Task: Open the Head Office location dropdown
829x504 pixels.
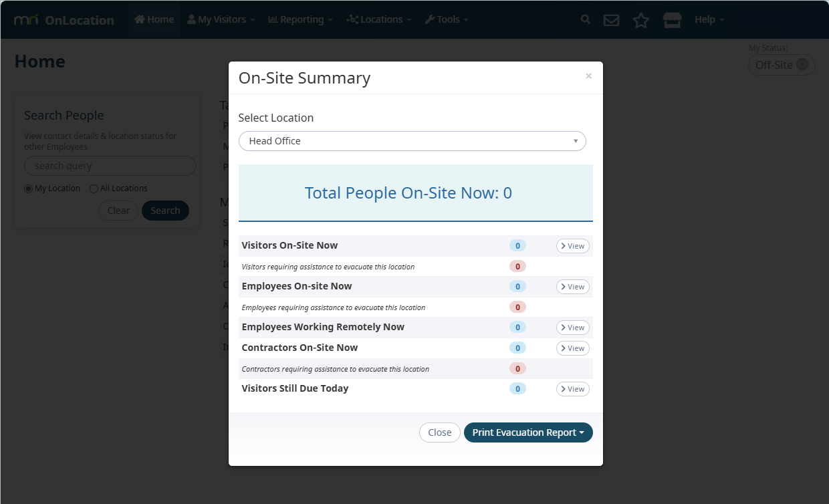Action: [412, 141]
